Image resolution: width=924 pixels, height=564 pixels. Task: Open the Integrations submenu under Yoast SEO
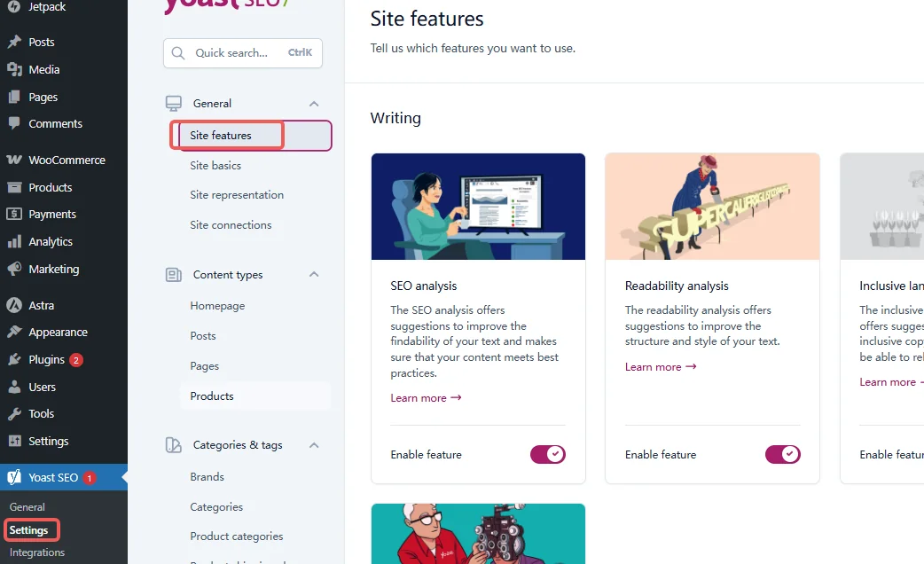point(37,552)
